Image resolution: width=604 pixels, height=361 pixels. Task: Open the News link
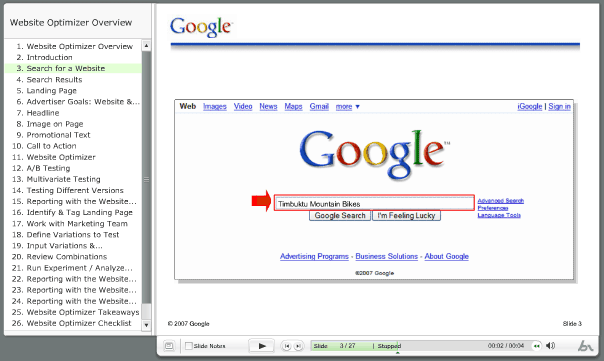tap(268, 106)
